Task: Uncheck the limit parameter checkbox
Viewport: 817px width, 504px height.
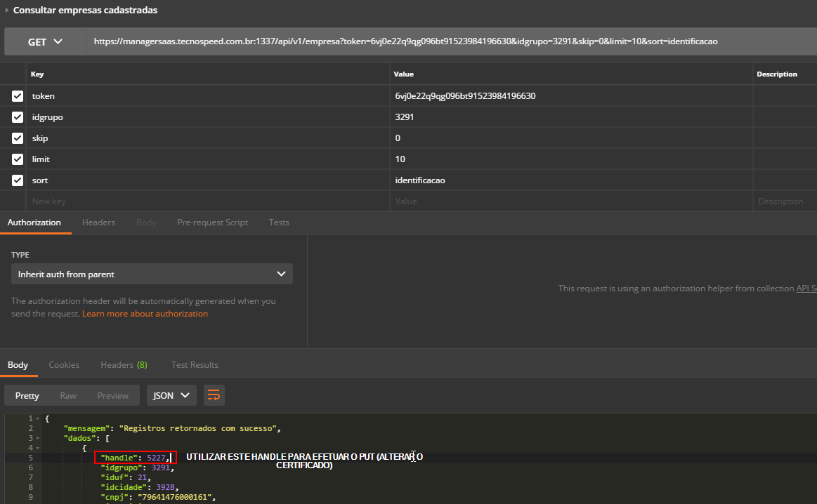Action: click(18, 159)
